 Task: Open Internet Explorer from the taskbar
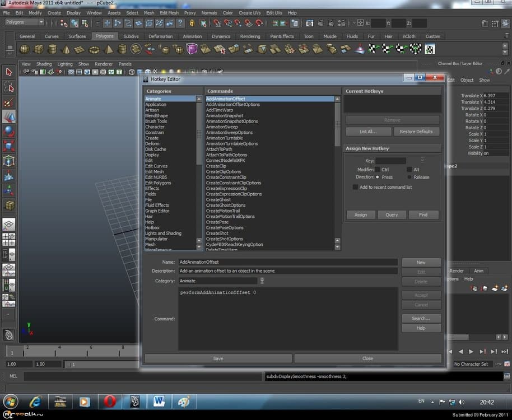tap(35, 402)
